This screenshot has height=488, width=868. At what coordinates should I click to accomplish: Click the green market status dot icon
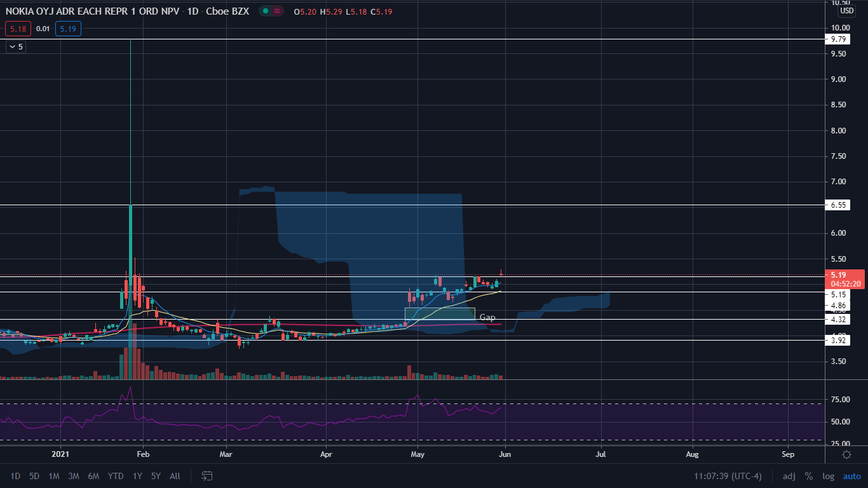pyautogui.click(x=266, y=11)
